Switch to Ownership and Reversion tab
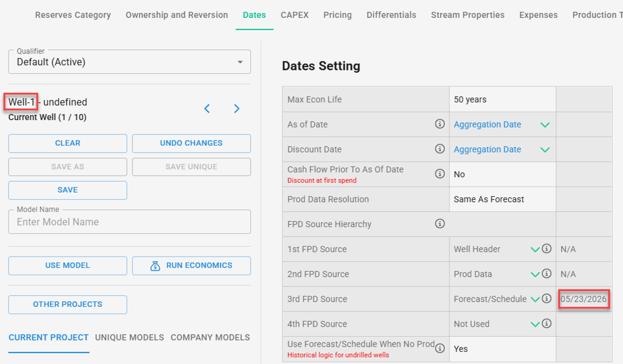 (176, 15)
